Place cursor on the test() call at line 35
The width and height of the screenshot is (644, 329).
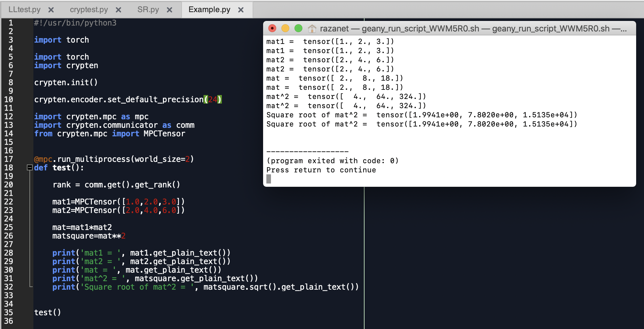click(x=47, y=313)
